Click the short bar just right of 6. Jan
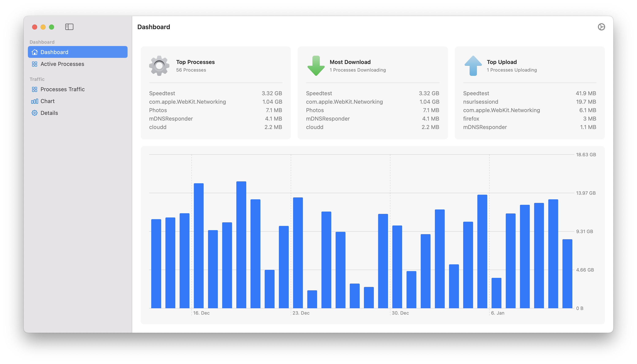The height and width of the screenshot is (364, 637). [x=496, y=293]
